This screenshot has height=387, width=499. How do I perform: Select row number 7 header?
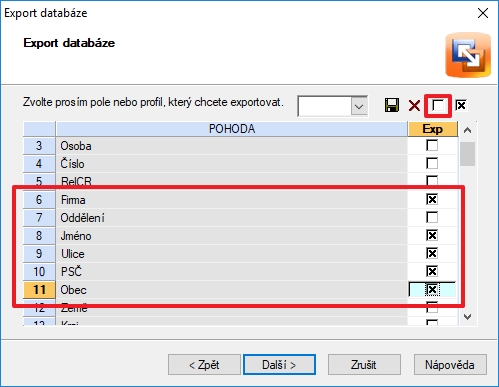(x=39, y=218)
